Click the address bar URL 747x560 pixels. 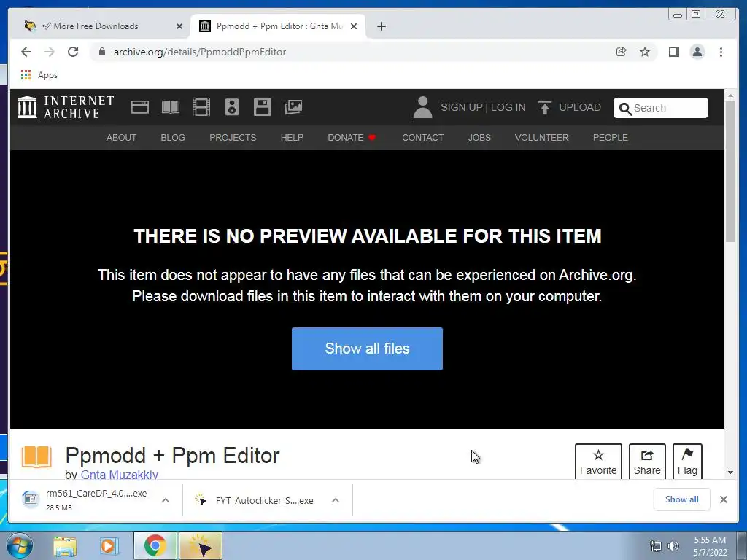pyautogui.click(x=200, y=52)
